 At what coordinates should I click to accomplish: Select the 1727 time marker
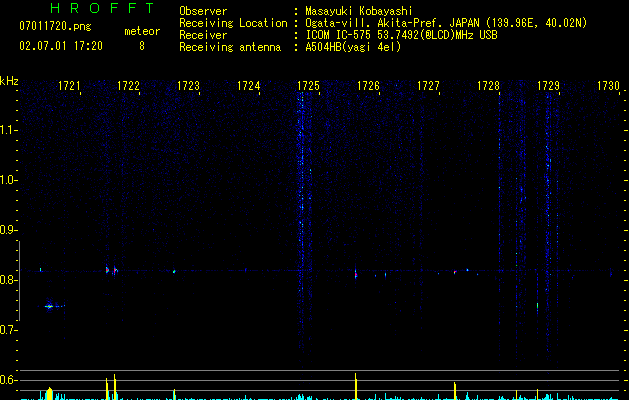(x=428, y=86)
